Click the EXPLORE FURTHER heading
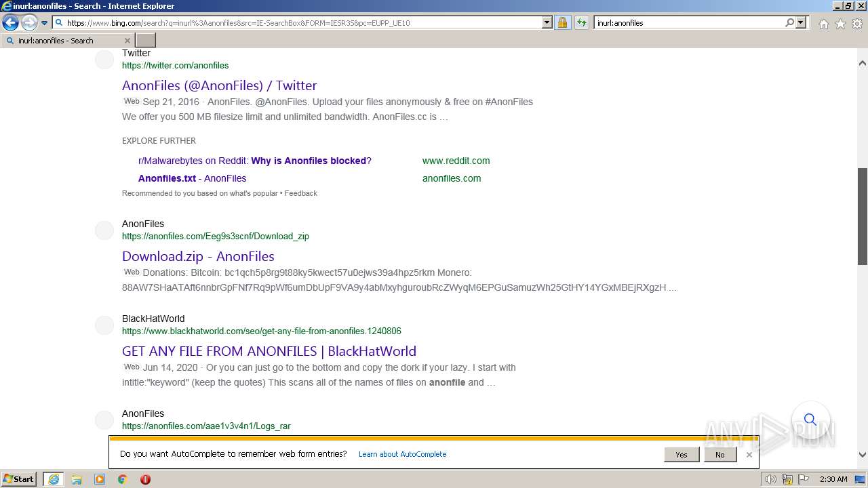 click(159, 141)
